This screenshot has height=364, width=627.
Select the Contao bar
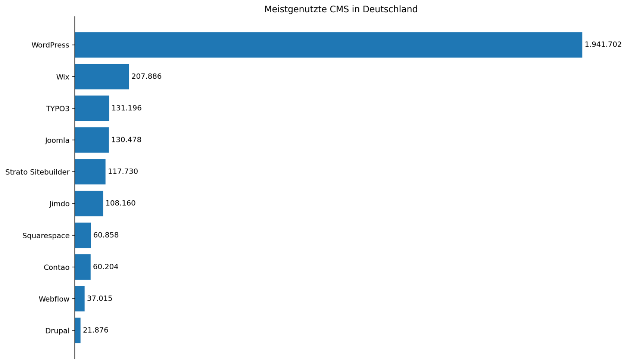(82, 267)
